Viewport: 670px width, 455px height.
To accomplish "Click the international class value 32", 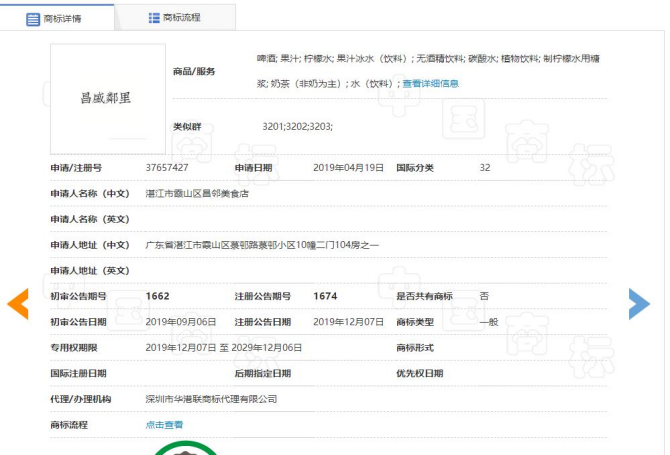I will [x=485, y=168].
